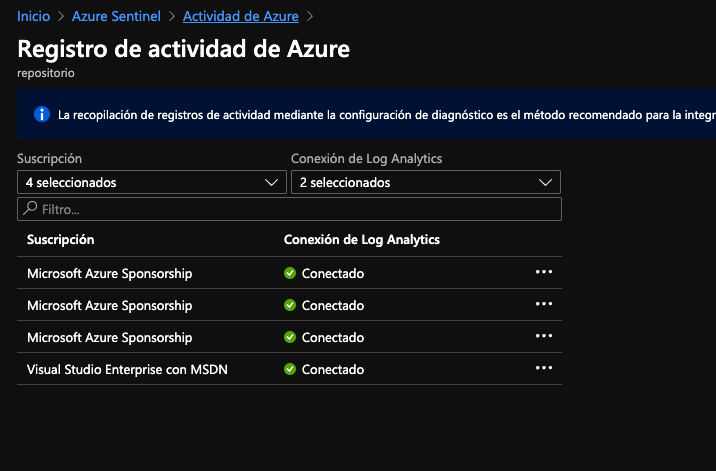Click the Conectado status in the second row

(x=332, y=305)
